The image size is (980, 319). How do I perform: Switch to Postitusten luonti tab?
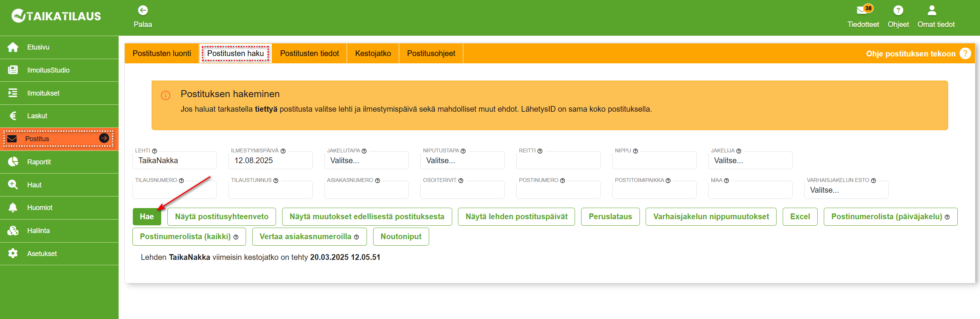(162, 53)
